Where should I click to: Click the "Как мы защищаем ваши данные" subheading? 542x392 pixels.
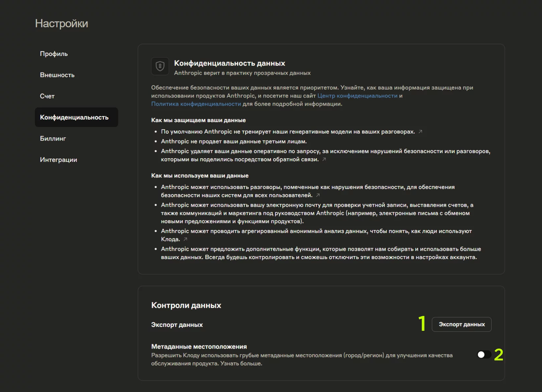198,120
